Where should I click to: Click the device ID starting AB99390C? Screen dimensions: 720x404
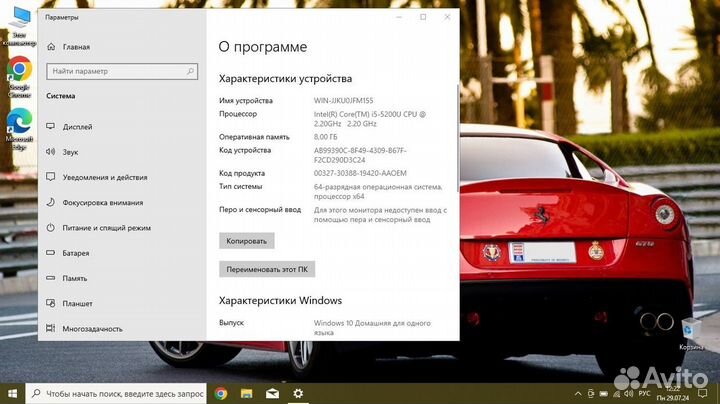pyautogui.click(x=360, y=155)
